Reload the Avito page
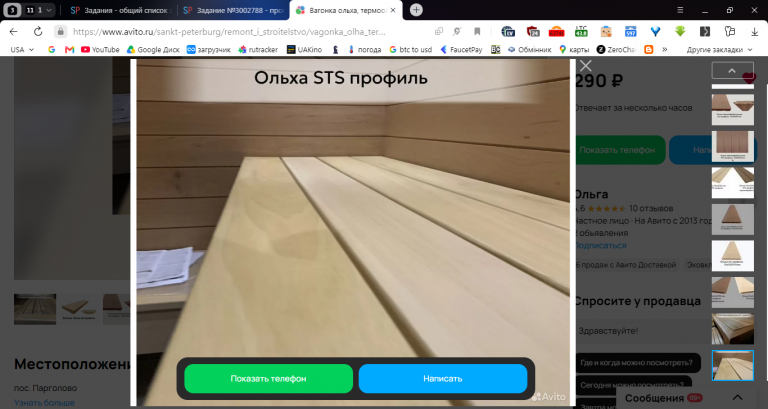This screenshot has width=768, height=409. 38,31
